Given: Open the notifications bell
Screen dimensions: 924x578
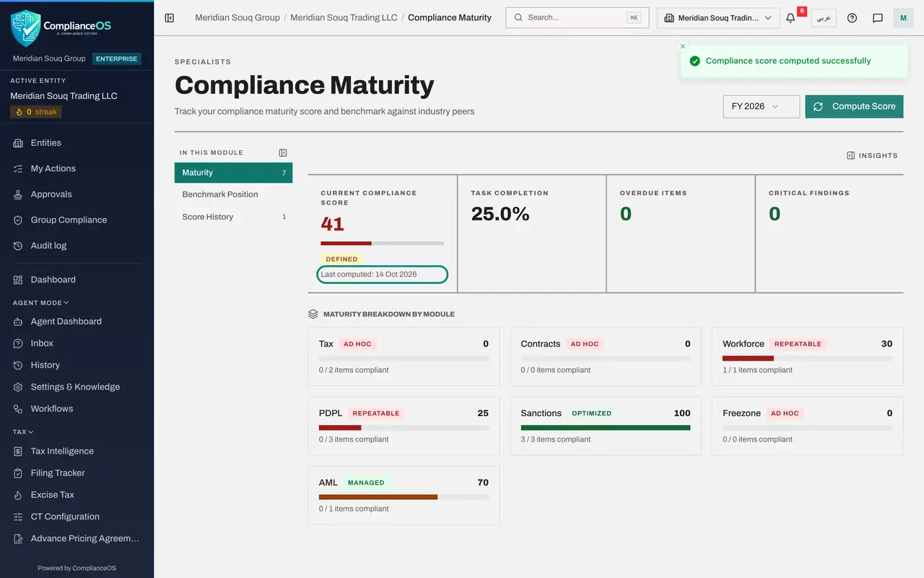Looking at the screenshot, I should [790, 18].
